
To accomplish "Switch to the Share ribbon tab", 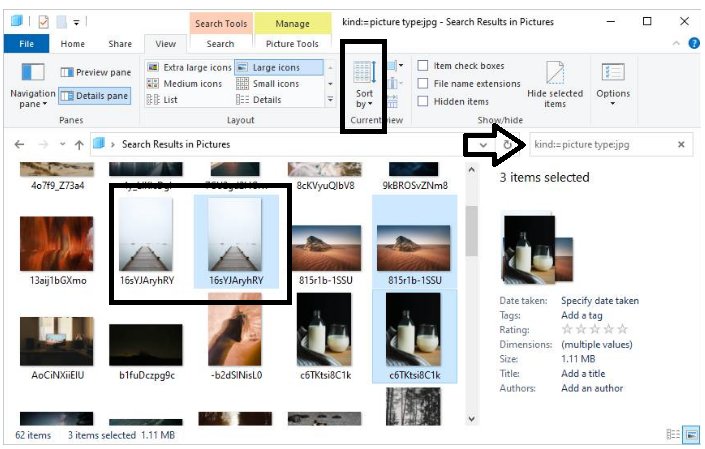I will (120, 44).
